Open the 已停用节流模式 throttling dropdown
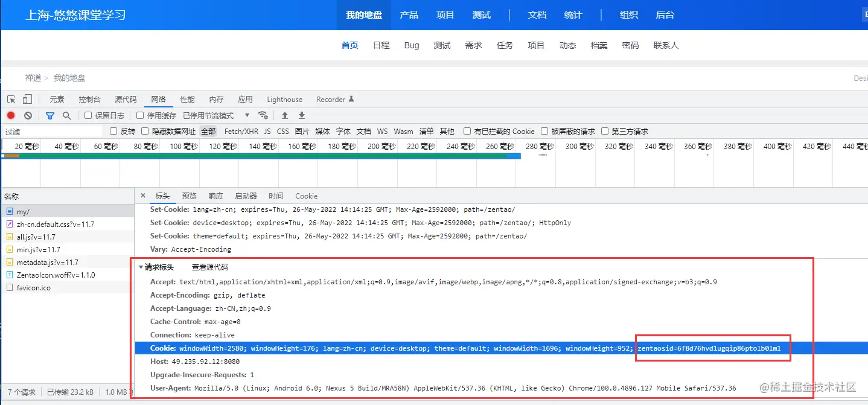 216,115
